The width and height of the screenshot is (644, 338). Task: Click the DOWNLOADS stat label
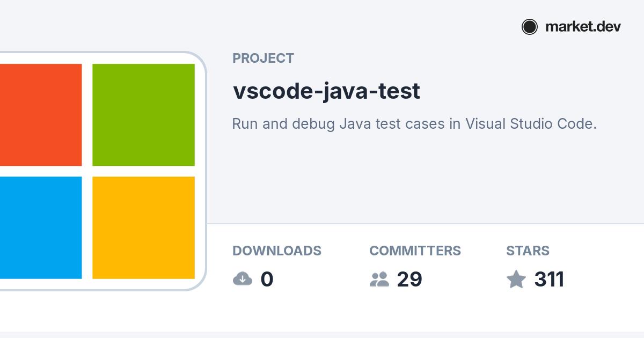[x=277, y=251]
